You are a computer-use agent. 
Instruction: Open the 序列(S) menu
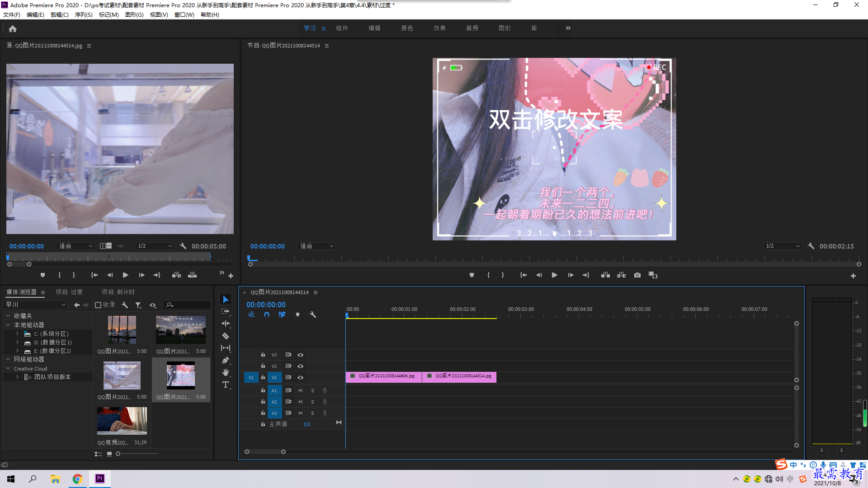pos(84,15)
